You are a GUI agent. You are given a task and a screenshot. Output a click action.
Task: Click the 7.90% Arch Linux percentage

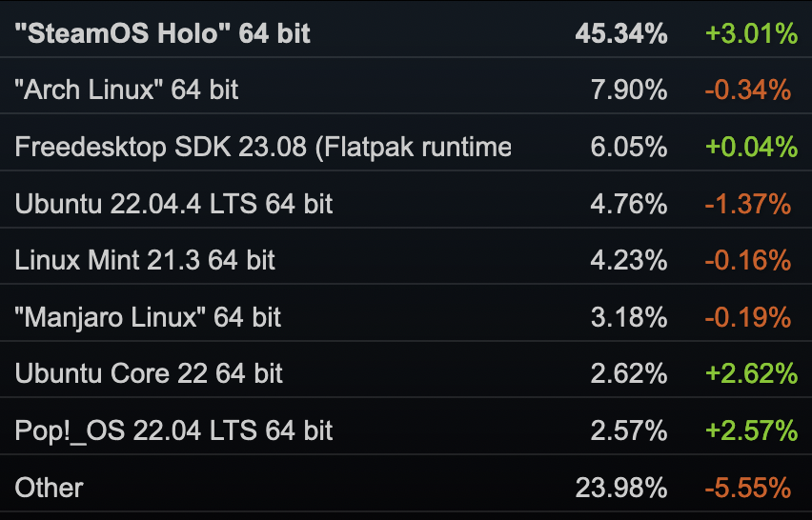pyautogui.click(x=629, y=90)
